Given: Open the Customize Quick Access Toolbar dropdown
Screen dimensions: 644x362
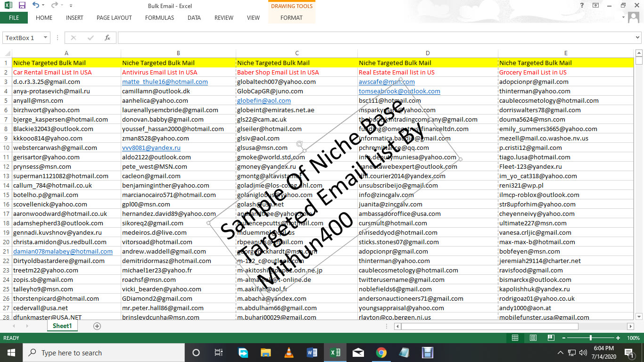Looking at the screenshot, I should click(x=71, y=5).
